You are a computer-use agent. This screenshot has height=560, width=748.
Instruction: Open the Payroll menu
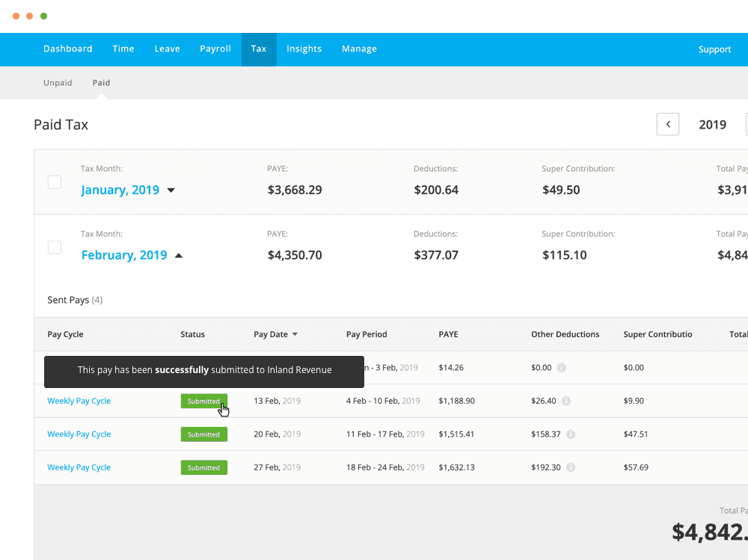(x=215, y=49)
